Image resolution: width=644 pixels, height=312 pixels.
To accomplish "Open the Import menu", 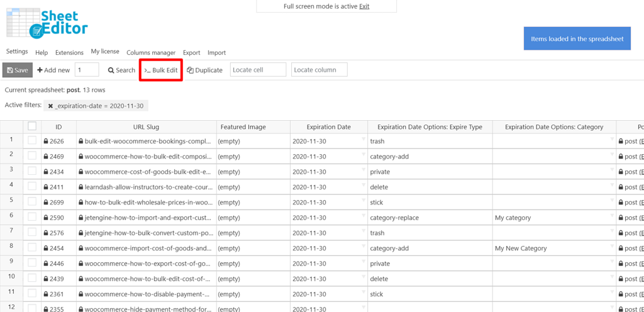I will click(216, 53).
